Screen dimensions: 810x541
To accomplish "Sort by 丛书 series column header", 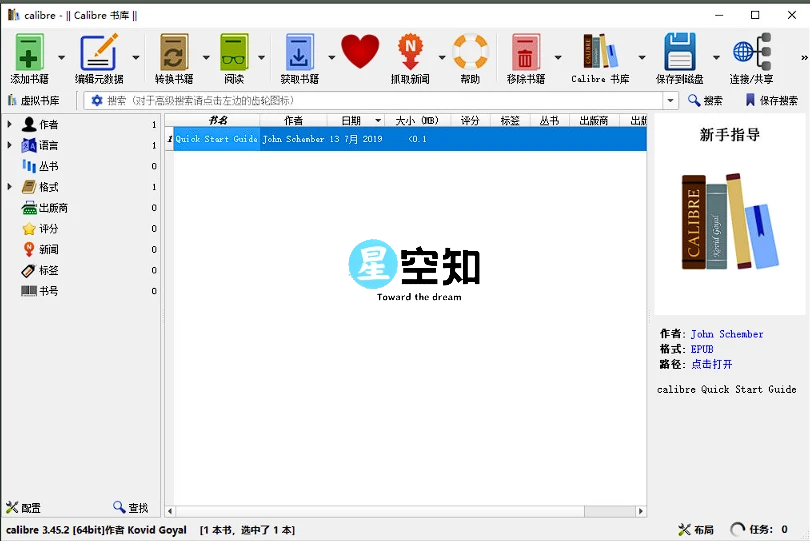I will pos(550,120).
